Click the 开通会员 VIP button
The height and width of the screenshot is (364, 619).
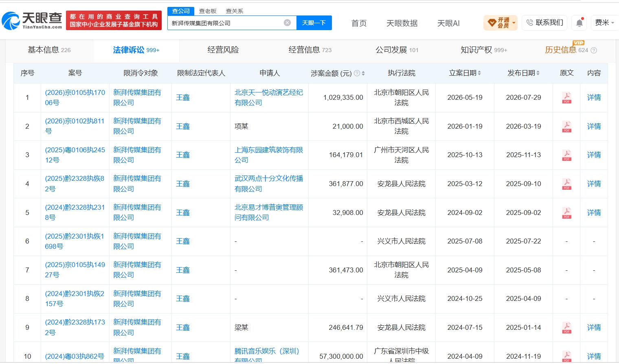500,23
